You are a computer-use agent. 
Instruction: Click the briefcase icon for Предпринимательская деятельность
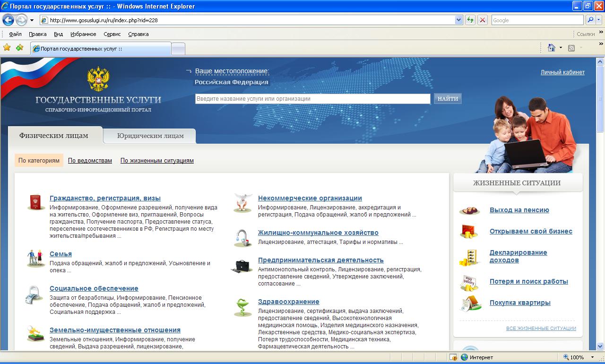[242, 266]
